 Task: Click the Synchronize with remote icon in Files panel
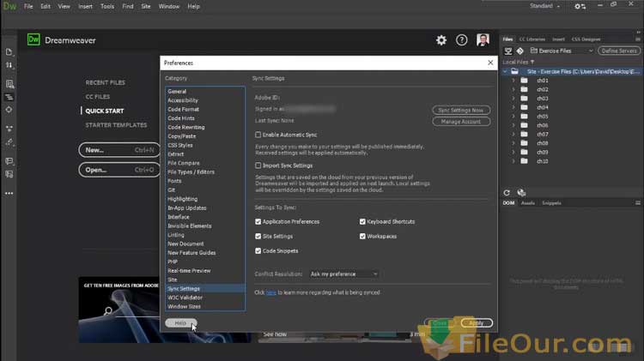521,193
